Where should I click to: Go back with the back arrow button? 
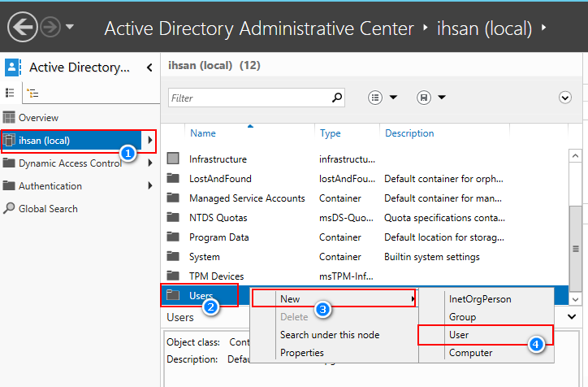23,27
